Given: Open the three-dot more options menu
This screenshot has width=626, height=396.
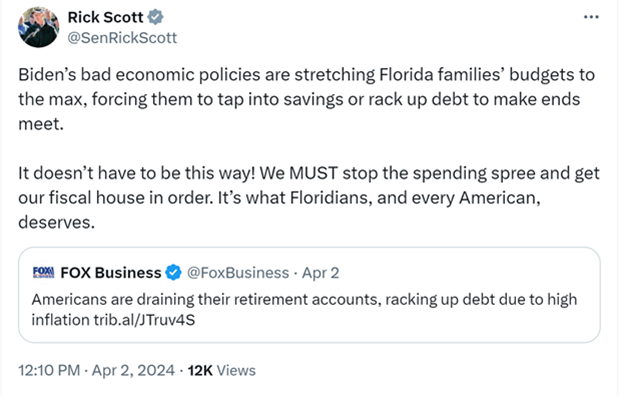Looking at the screenshot, I should tap(591, 17).
